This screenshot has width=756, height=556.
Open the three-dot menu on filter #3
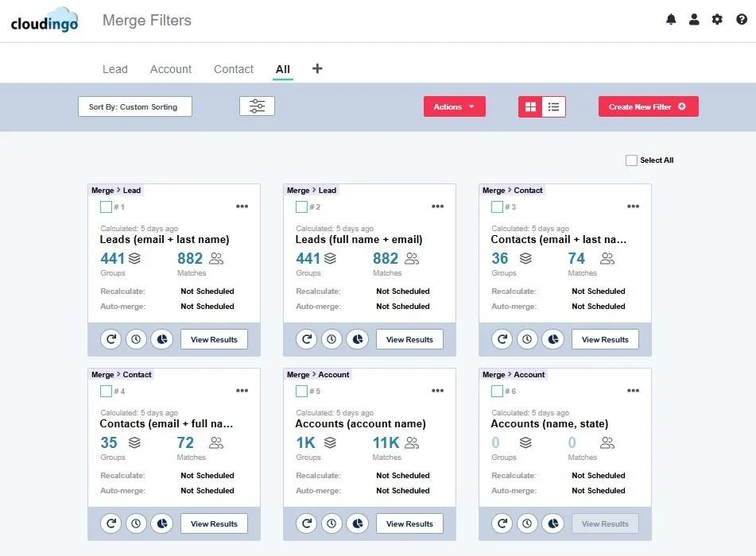tap(633, 207)
